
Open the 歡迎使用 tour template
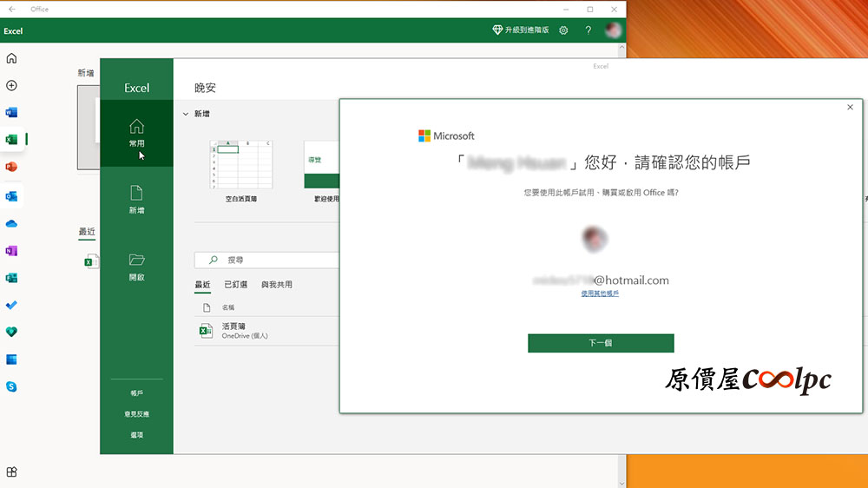(x=323, y=172)
